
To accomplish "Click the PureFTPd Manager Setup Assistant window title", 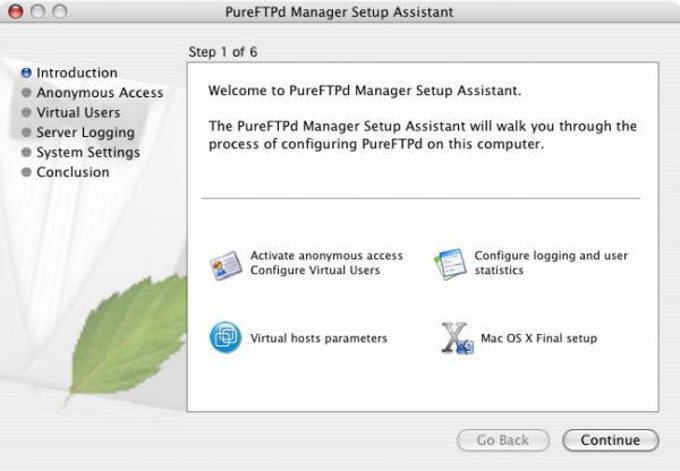I will click(x=339, y=12).
